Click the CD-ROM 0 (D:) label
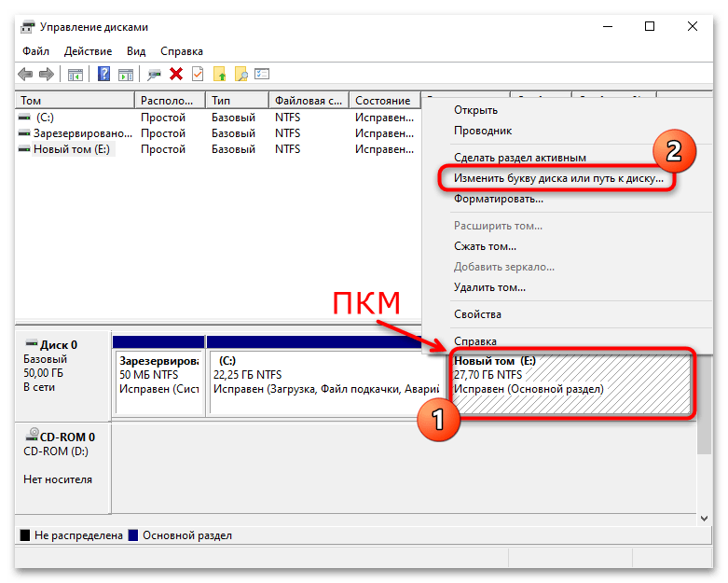 [x=62, y=467]
